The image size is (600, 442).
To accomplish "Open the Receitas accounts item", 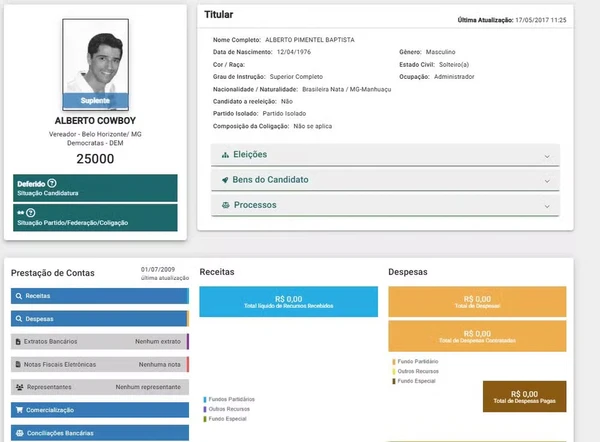I will click(x=100, y=296).
